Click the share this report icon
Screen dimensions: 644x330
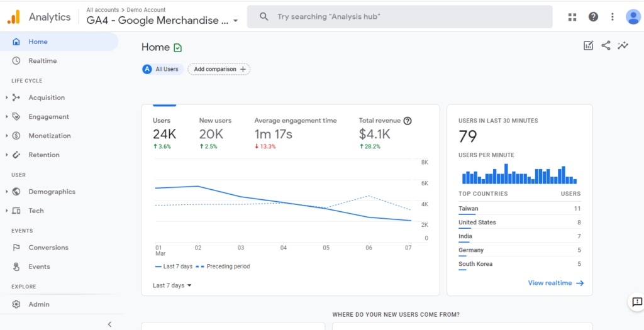click(x=606, y=45)
